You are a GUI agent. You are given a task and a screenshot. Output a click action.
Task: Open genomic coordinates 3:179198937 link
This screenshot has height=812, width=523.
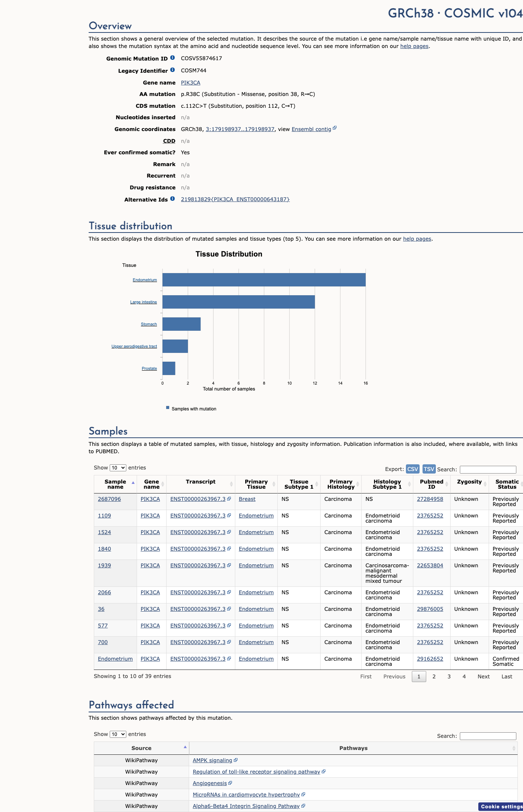tap(240, 129)
